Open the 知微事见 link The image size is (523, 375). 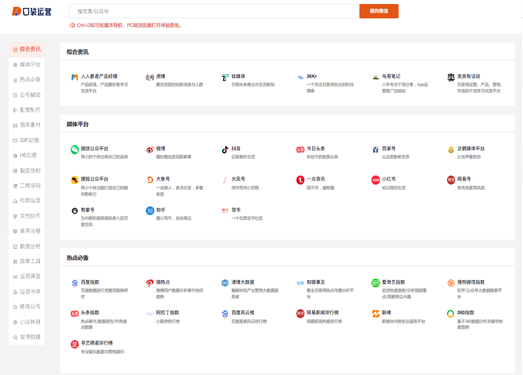pos(316,282)
